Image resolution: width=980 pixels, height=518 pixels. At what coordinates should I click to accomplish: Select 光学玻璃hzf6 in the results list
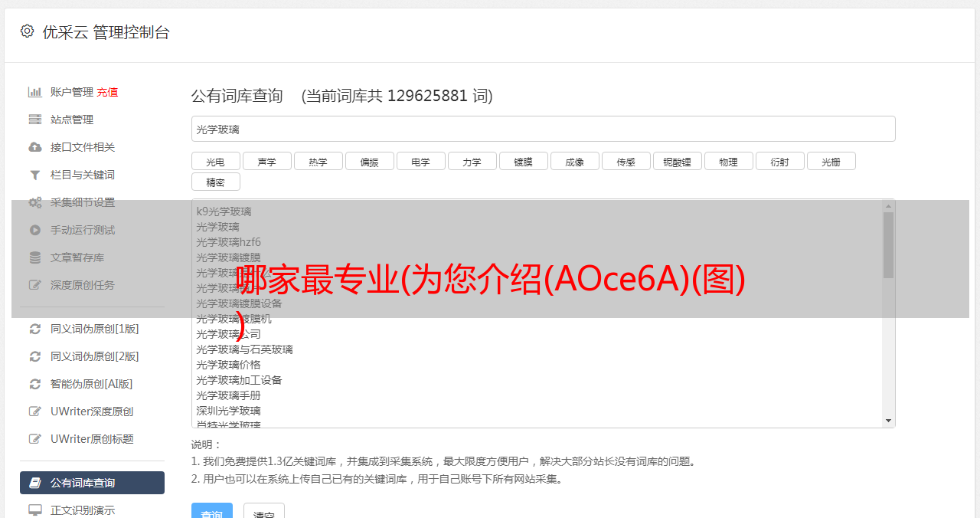(x=228, y=242)
